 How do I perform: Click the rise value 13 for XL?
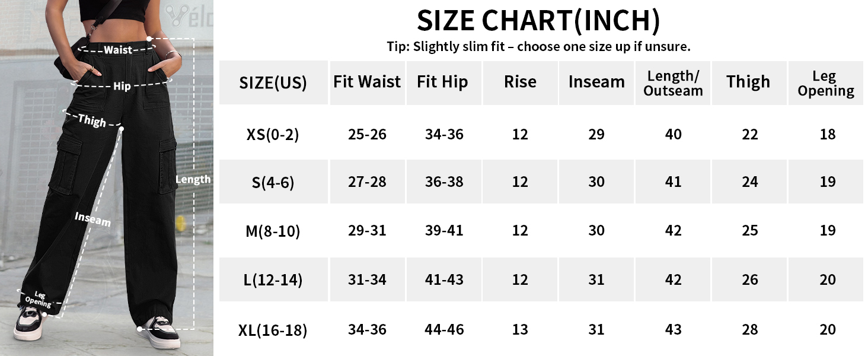(x=520, y=329)
